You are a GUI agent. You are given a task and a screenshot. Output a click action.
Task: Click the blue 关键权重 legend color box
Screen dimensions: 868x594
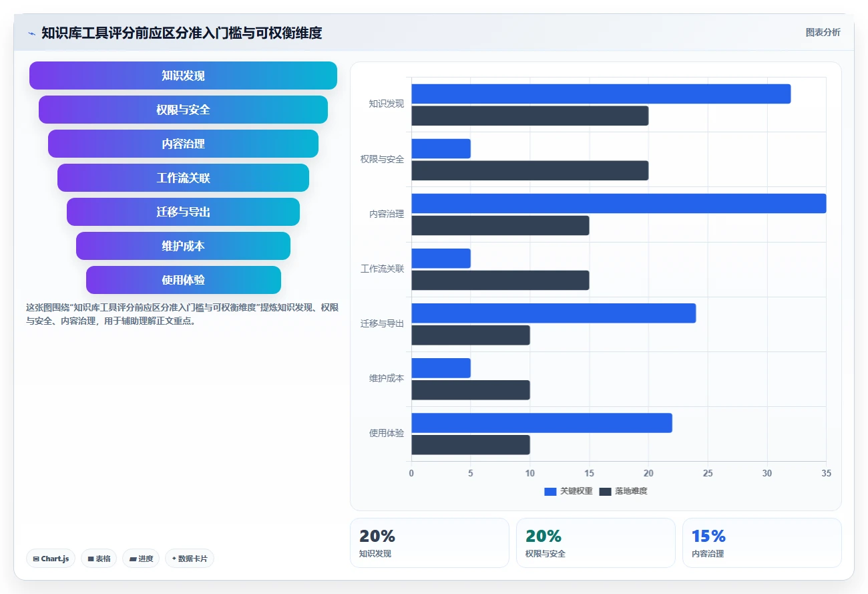[x=550, y=492]
